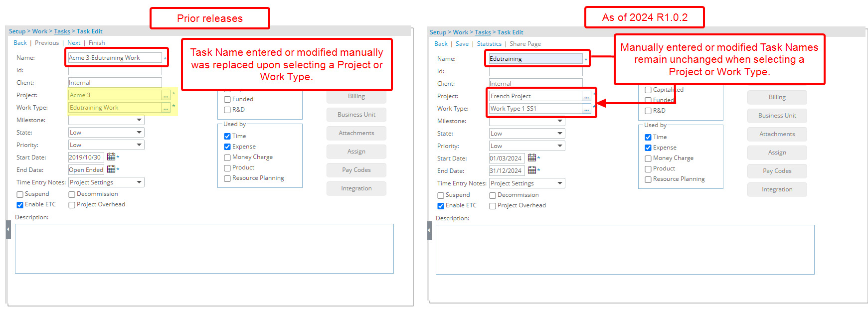Open End Date calendar picker in left panel
This screenshot has width=868, height=312.
tap(111, 169)
